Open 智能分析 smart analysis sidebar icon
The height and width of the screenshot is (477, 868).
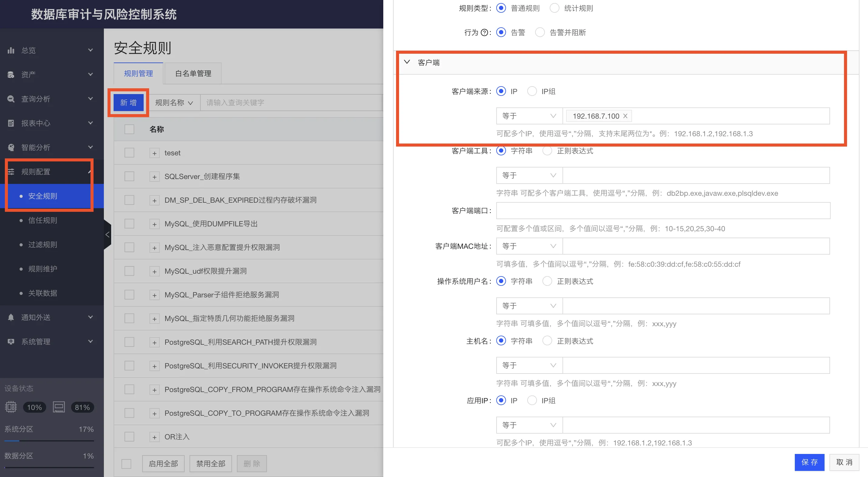pos(11,147)
